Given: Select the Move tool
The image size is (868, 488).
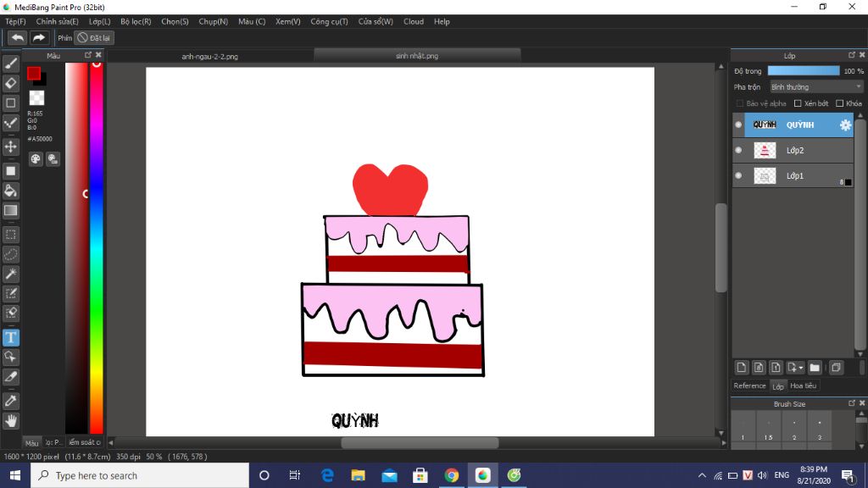Looking at the screenshot, I should coord(10,147).
